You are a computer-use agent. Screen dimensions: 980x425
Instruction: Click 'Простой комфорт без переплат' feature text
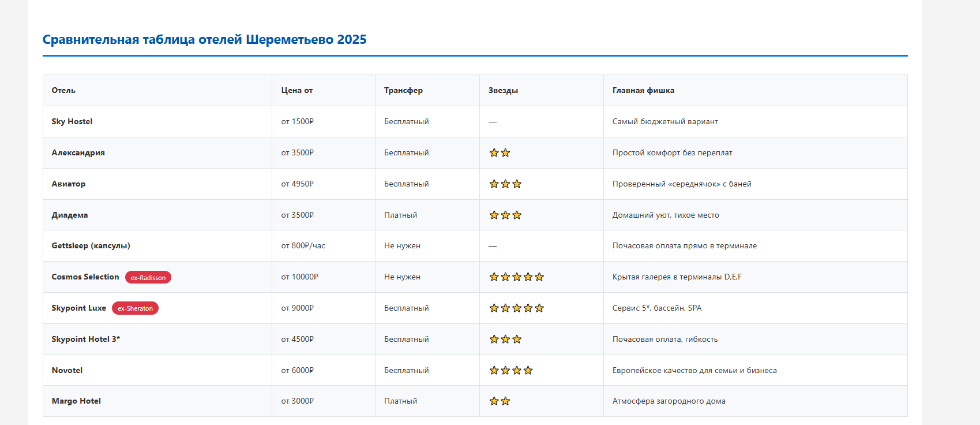pyautogui.click(x=672, y=152)
